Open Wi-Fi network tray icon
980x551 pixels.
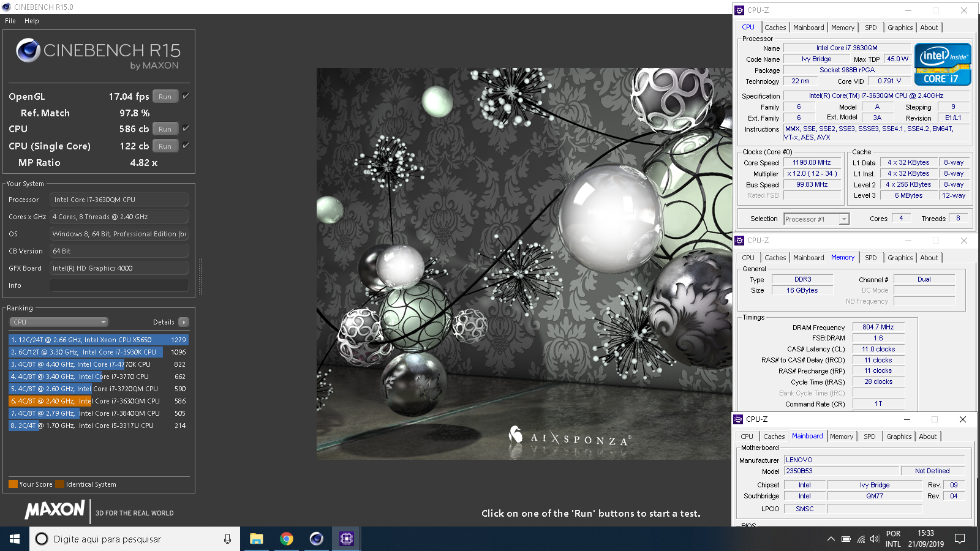pyautogui.click(x=861, y=539)
